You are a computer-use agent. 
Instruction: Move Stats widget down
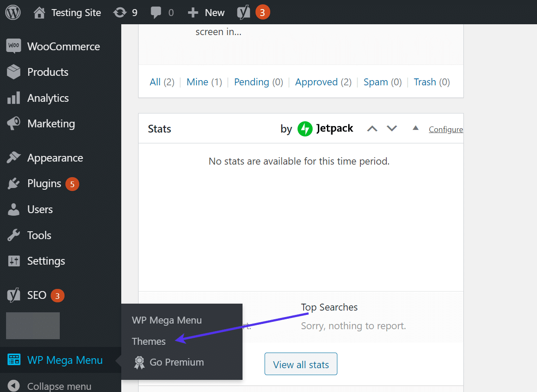[392, 129]
